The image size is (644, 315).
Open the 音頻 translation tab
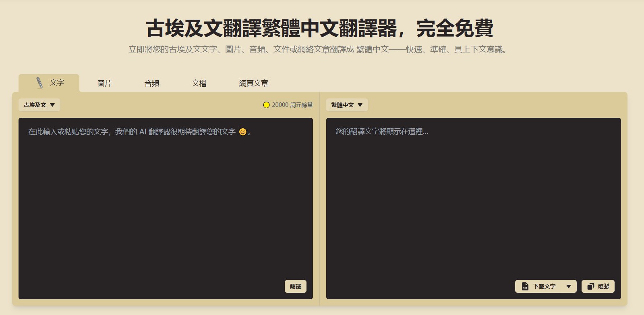click(152, 83)
